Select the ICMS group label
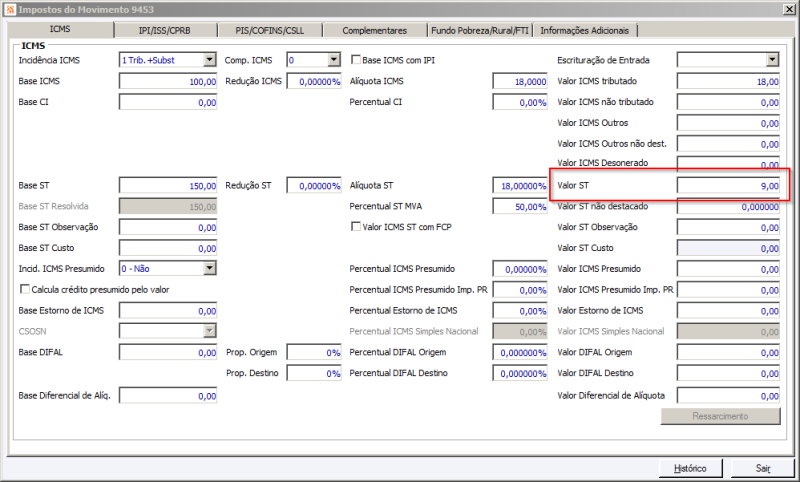800x482 pixels. tap(33, 46)
